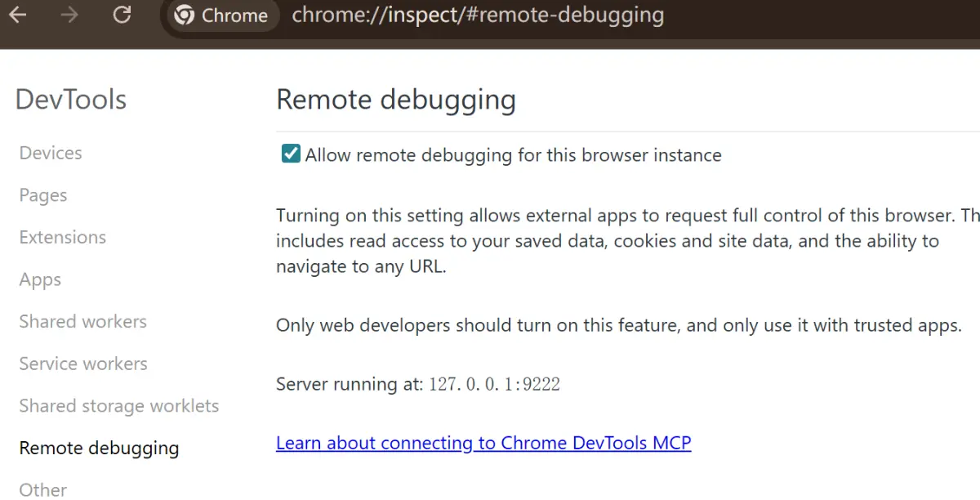Screen dimensions: 980x500
Task: Click the Chrome logo site chip
Action: [220, 16]
